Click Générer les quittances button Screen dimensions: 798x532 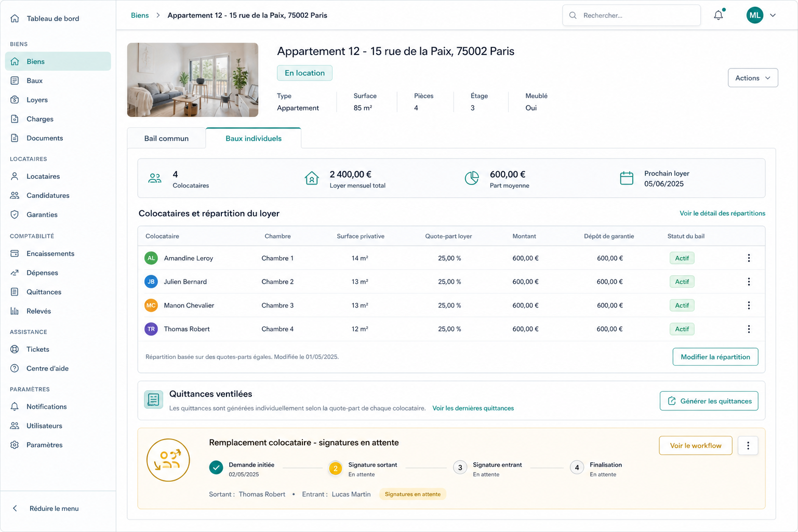click(x=709, y=401)
